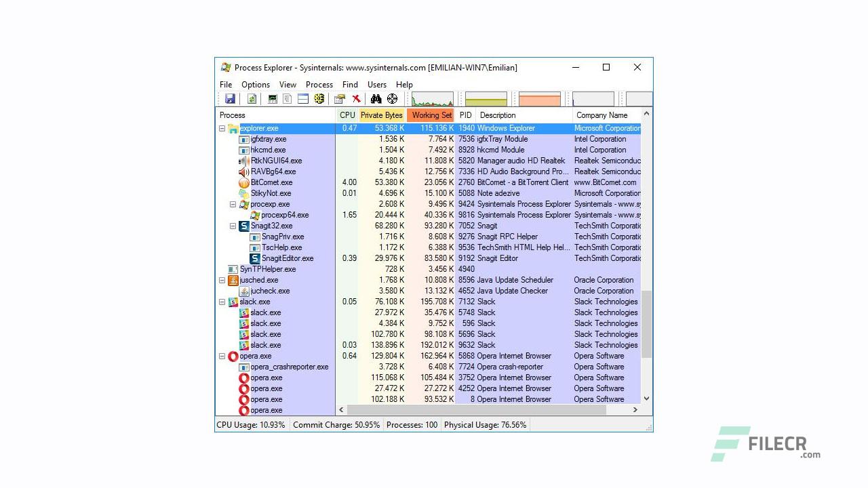
Task: Collapse the slack.exe parent tree node
Action: [222, 302]
